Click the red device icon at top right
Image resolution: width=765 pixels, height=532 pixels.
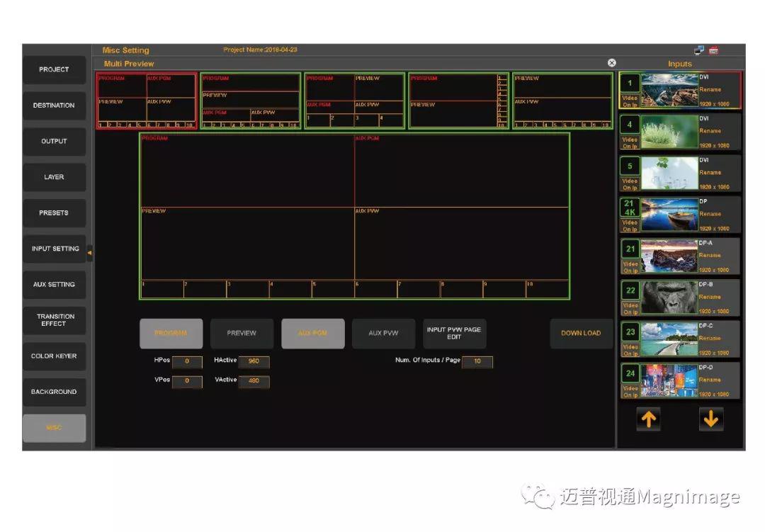713,50
